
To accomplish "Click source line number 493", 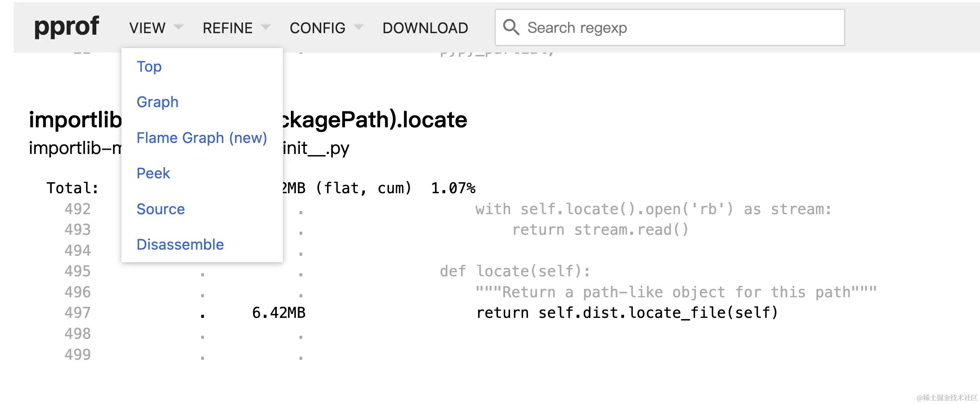I will [78, 229].
